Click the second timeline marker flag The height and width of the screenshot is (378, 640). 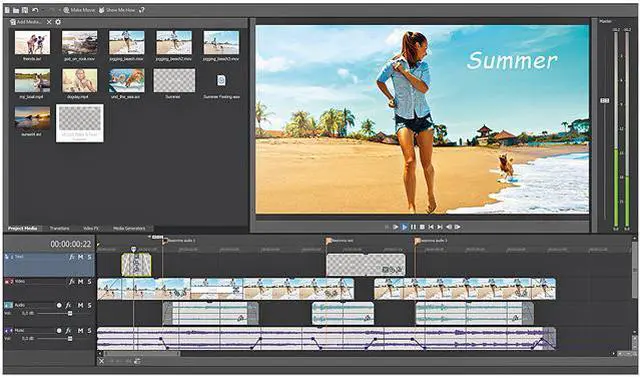click(329, 241)
